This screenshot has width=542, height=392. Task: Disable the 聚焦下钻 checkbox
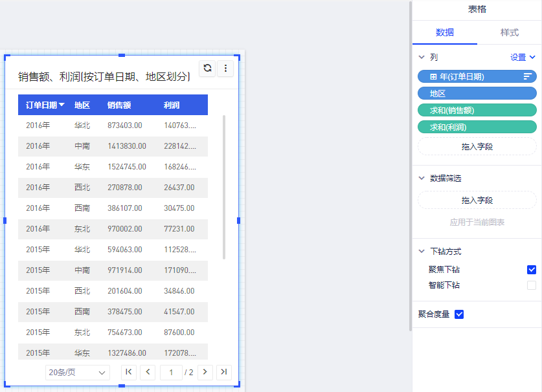[532, 270]
